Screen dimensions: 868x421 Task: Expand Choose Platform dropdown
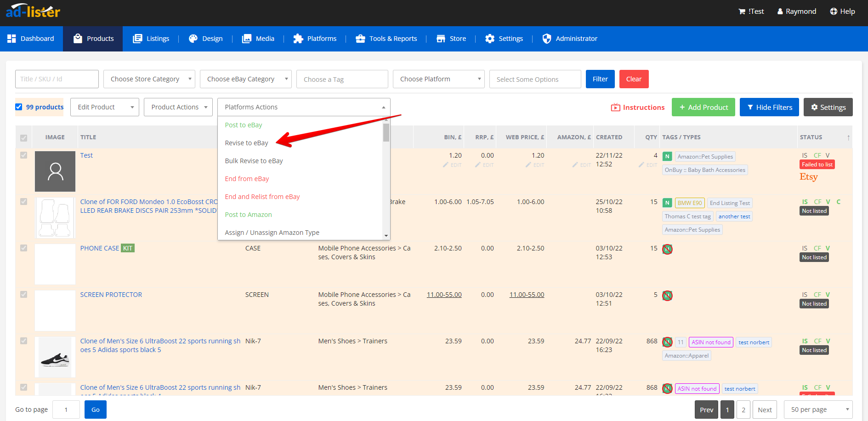(439, 79)
